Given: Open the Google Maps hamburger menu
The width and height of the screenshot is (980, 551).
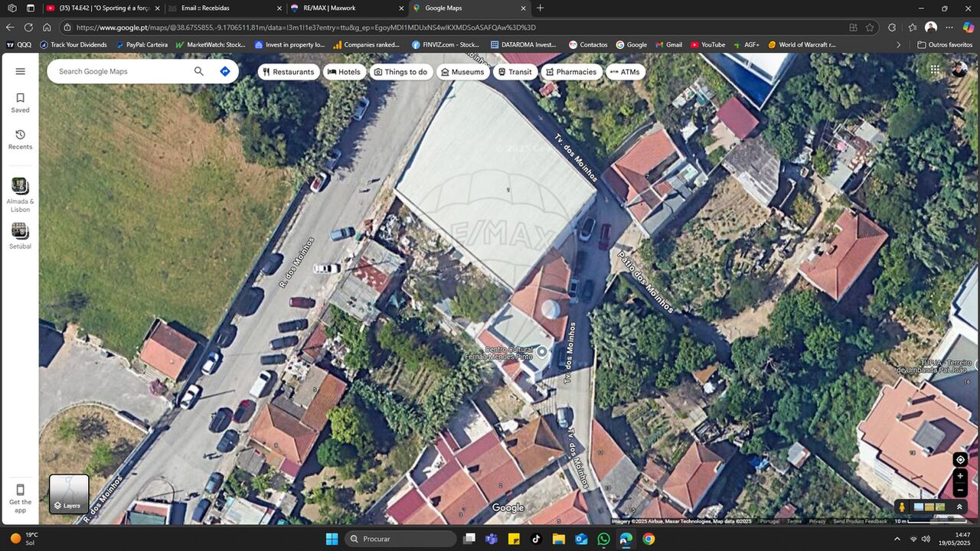Looking at the screenshot, I should tap(20, 71).
